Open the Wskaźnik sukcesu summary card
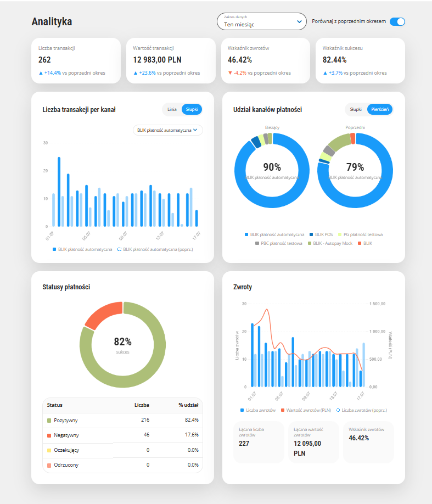This screenshot has width=432, height=504. coord(360,61)
